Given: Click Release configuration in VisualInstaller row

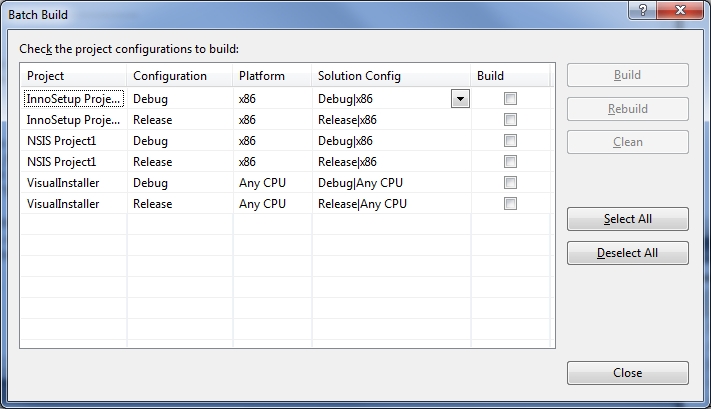Looking at the screenshot, I should point(180,204).
